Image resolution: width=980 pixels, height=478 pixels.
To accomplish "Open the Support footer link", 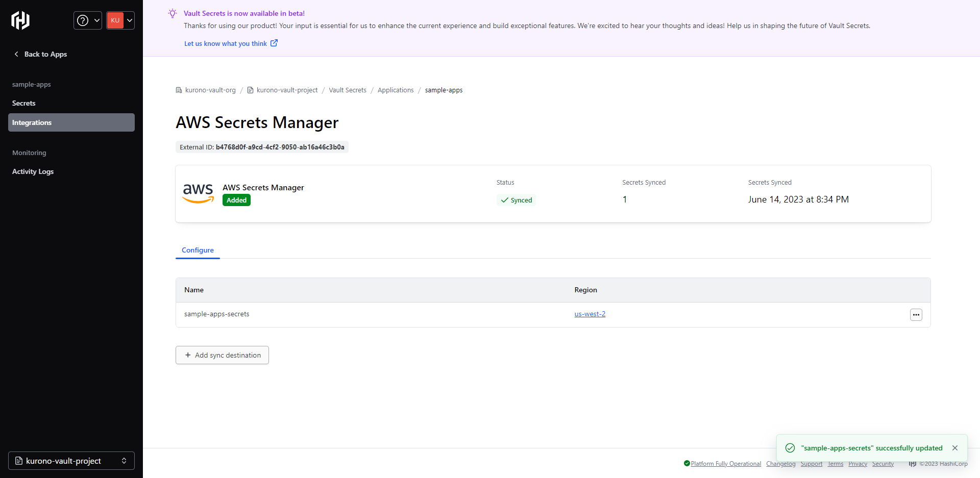I will [x=812, y=464].
